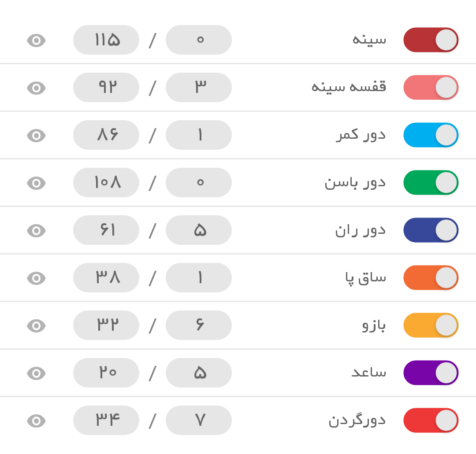476x454 pixels.
Task: Toggle the ساق پا eye icon
Action: tap(36, 278)
